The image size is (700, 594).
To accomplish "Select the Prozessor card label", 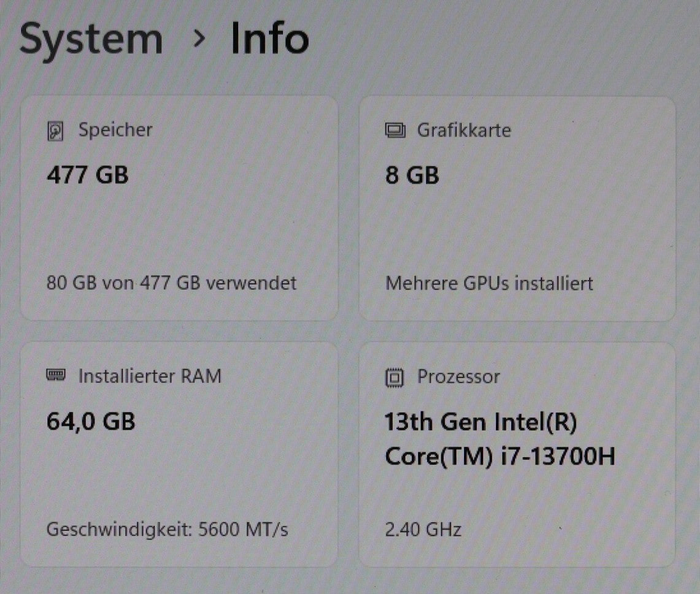I will point(458,376).
